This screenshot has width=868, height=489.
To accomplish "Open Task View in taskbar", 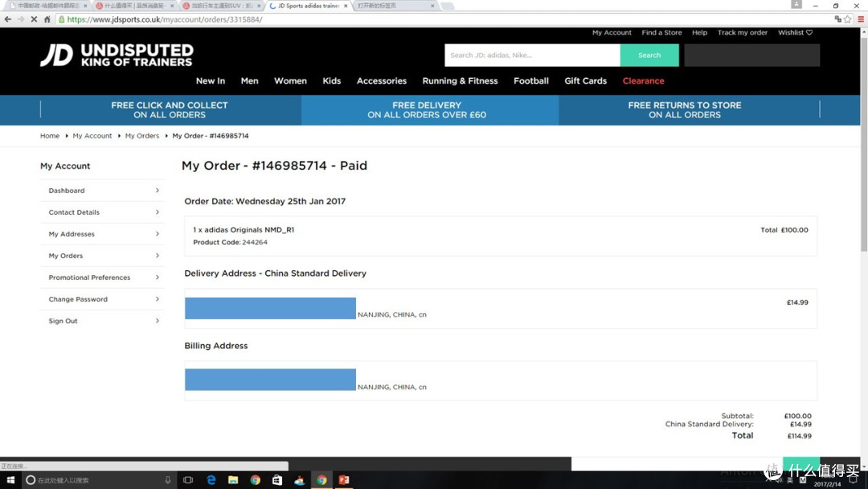I will click(x=188, y=480).
